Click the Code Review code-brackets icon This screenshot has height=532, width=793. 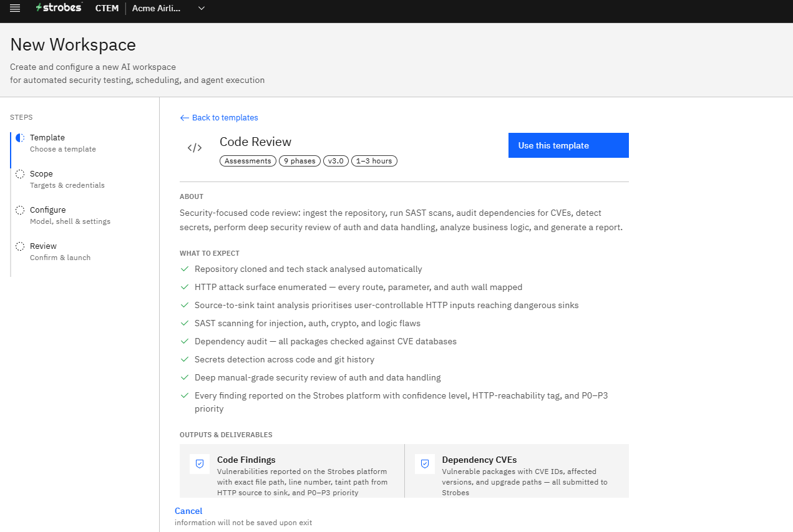pos(195,148)
